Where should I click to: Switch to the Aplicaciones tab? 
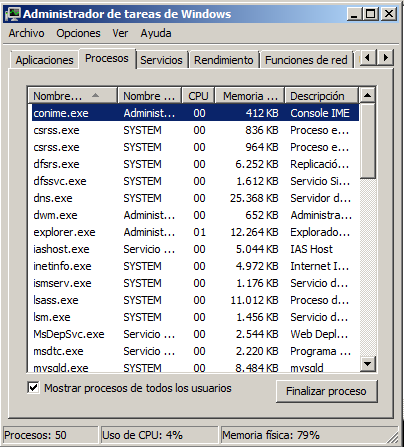click(x=44, y=60)
